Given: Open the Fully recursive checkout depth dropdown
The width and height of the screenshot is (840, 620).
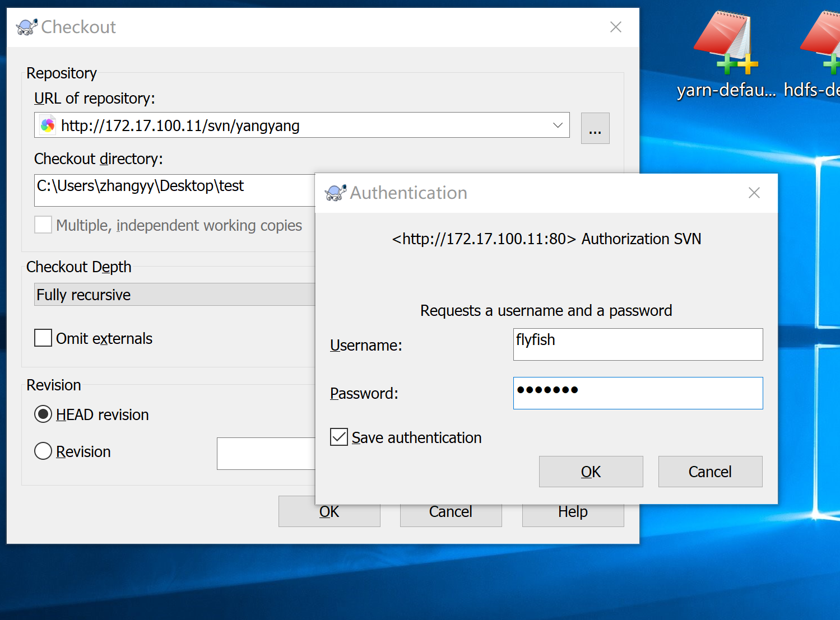Looking at the screenshot, I should tap(175, 295).
